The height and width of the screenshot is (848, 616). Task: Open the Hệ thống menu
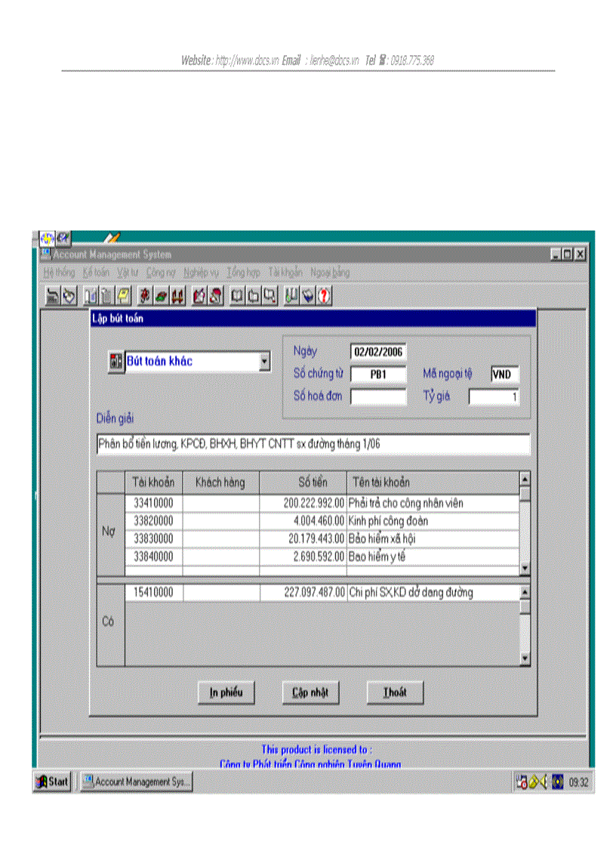60,272
